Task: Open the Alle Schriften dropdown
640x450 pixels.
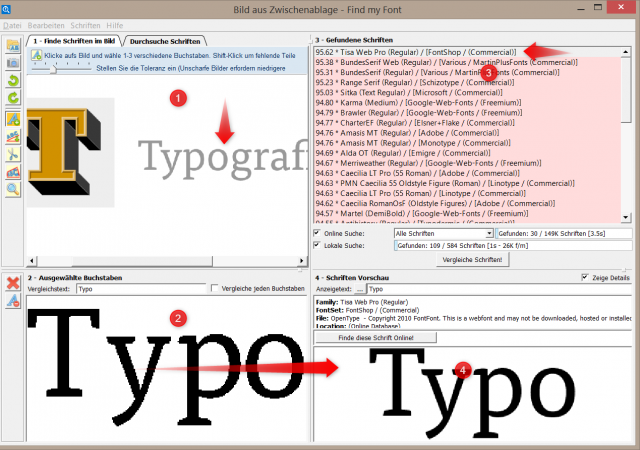Action: [x=444, y=234]
